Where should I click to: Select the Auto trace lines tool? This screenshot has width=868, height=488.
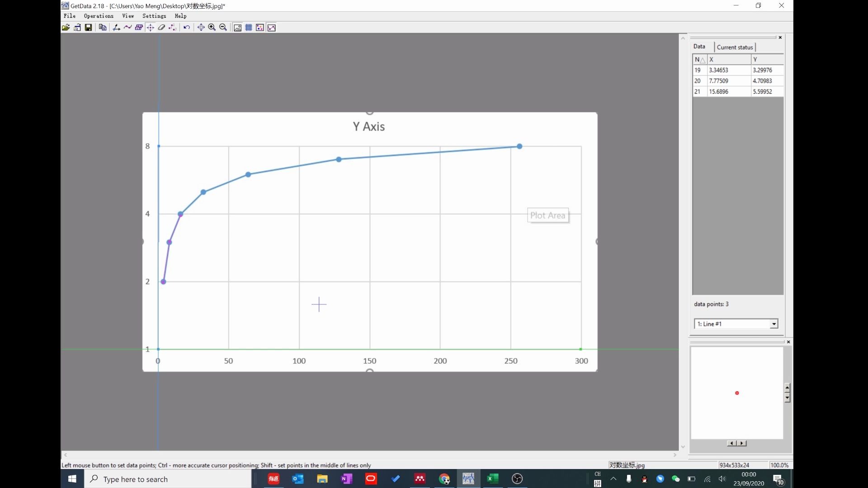127,28
